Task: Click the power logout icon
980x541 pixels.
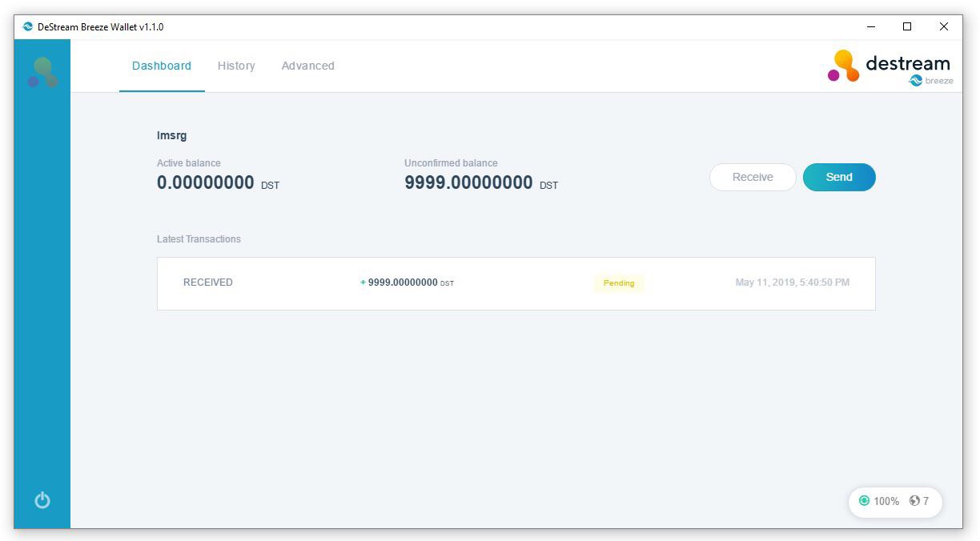Action: click(42, 500)
